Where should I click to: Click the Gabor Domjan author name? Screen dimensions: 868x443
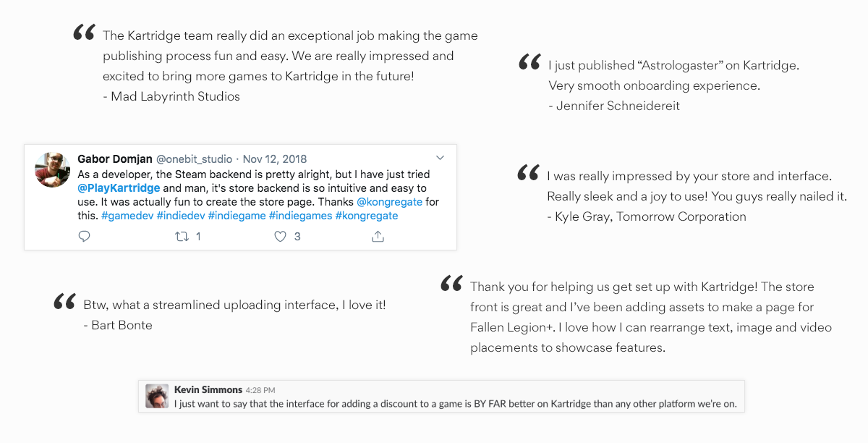[x=114, y=159]
